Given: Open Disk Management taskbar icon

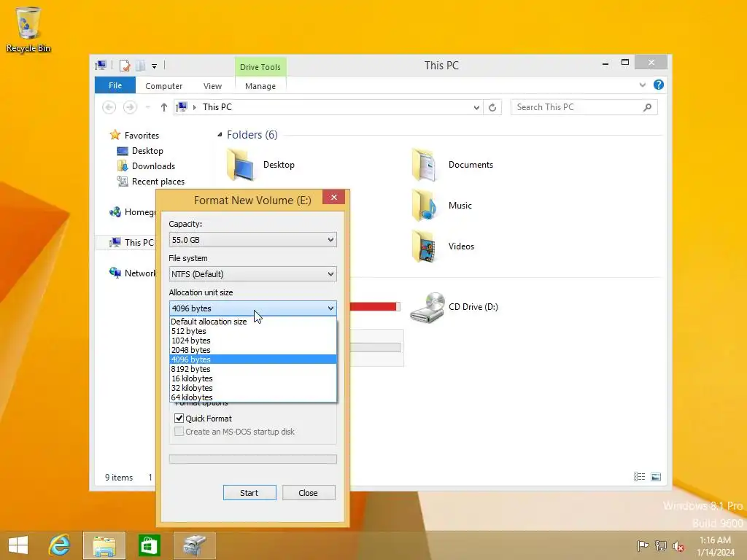Looking at the screenshot, I should tap(194, 545).
